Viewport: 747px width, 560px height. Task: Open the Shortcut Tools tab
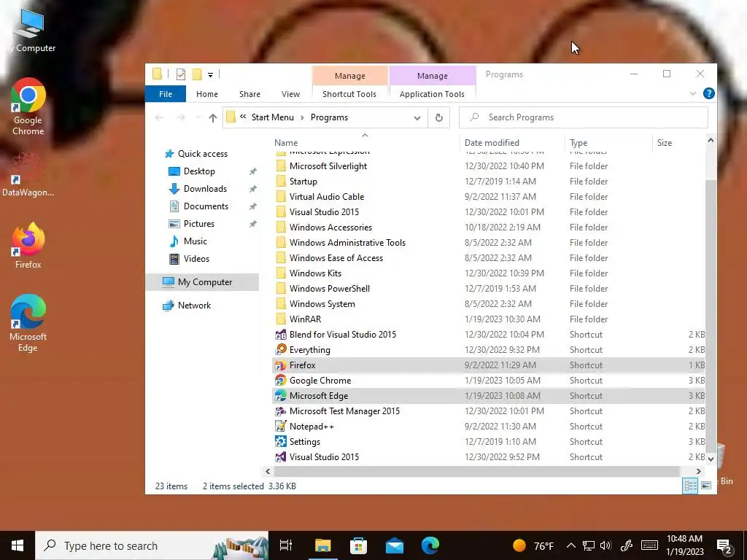click(x=349, y=94)
